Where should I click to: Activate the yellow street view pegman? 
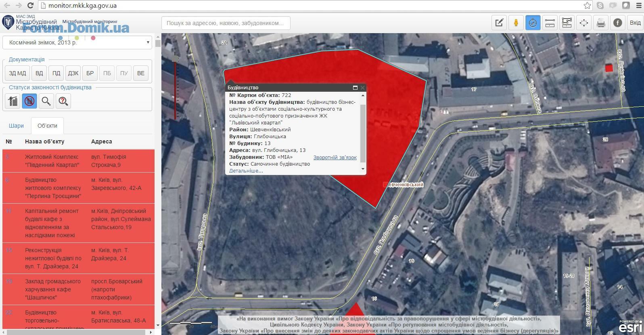click(x=516, y=23)
